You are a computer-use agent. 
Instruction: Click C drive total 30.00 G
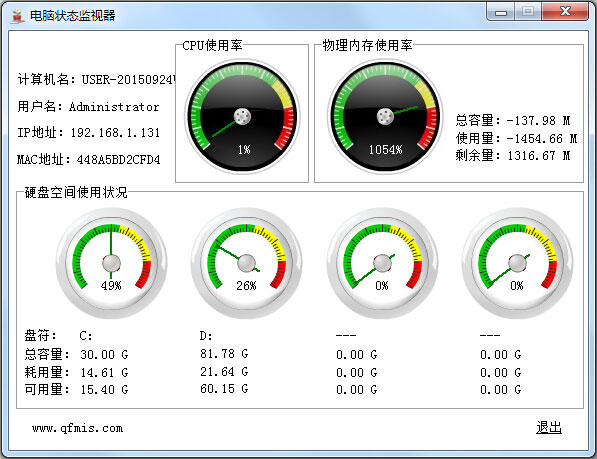(104, 355)
